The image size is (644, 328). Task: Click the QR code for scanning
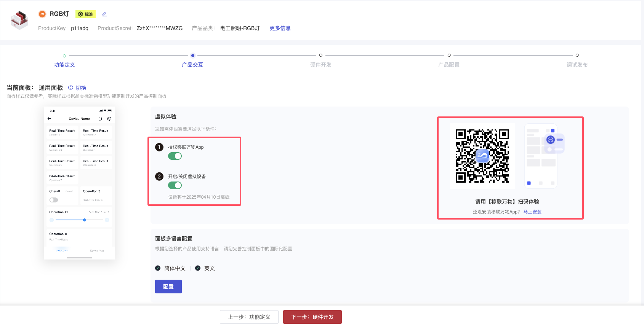pos(482,156)
